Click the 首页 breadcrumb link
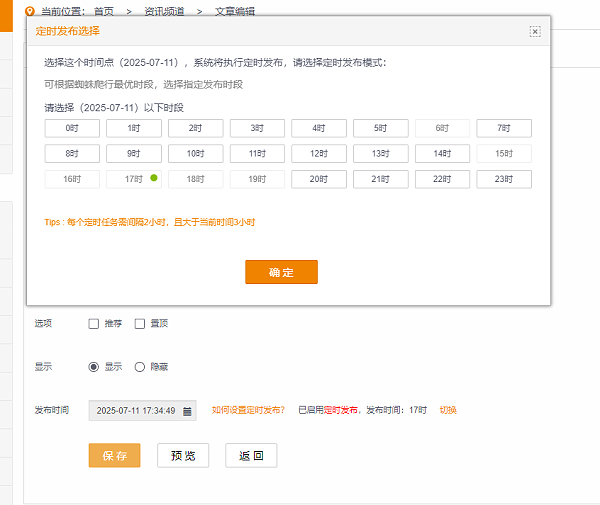 tap(103, 11)
